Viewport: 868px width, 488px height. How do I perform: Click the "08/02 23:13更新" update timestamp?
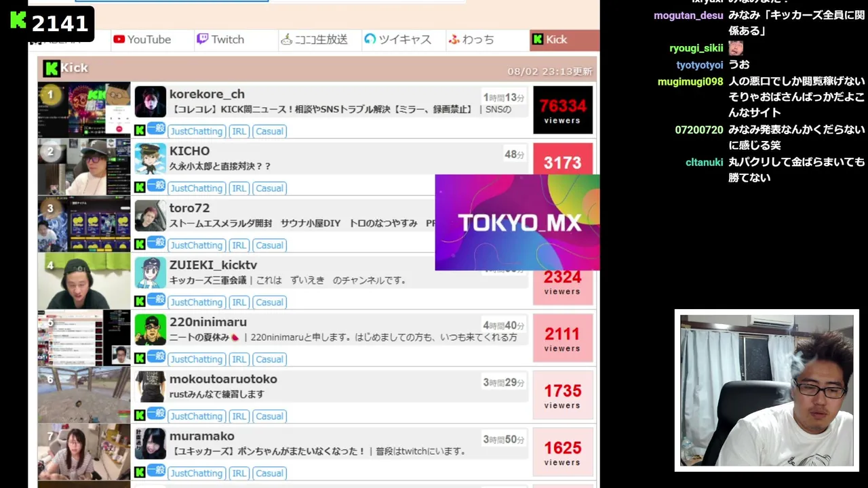550,71
